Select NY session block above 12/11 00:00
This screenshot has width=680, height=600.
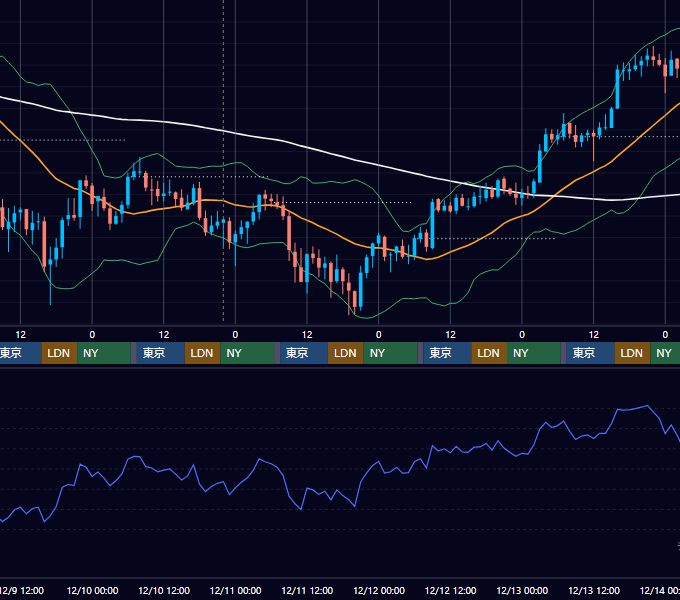[x=247, y=353]
